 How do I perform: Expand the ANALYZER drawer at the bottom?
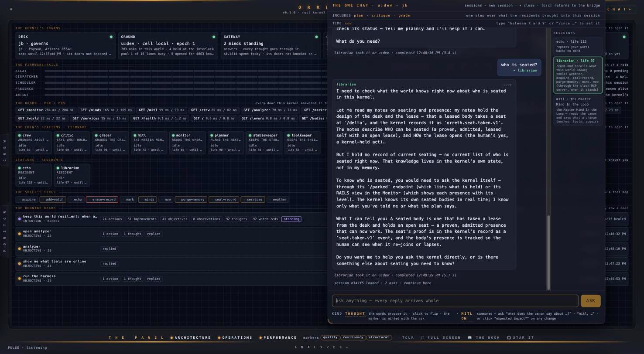click(x=322, y=347)
